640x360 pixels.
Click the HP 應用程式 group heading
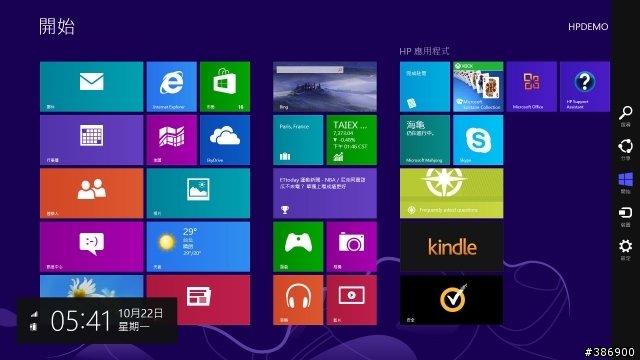pos(424,51)
